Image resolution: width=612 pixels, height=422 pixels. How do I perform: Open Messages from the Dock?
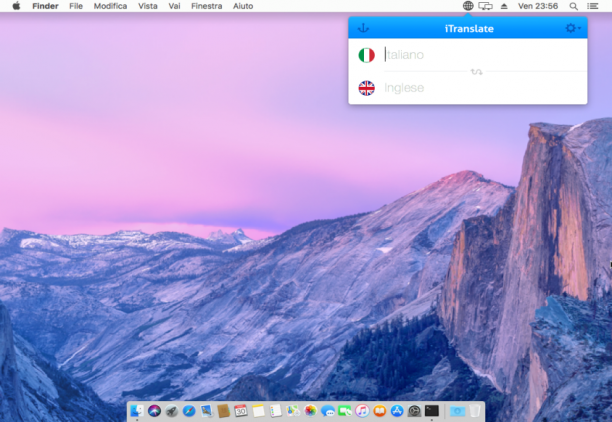[328, 411]
